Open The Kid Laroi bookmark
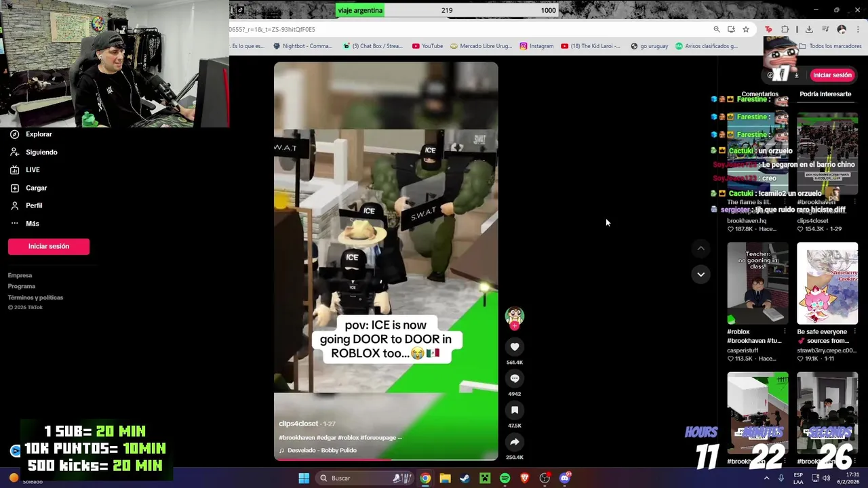 (x=591, y=46)
